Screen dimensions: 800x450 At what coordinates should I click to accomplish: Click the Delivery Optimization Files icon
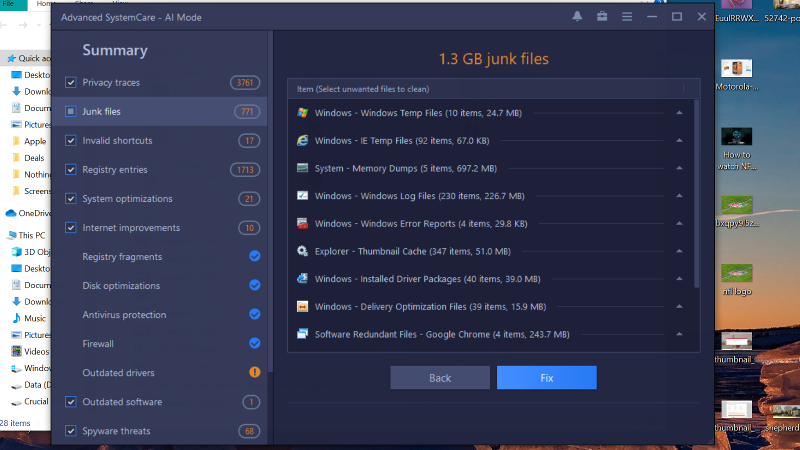coord(303,306)
